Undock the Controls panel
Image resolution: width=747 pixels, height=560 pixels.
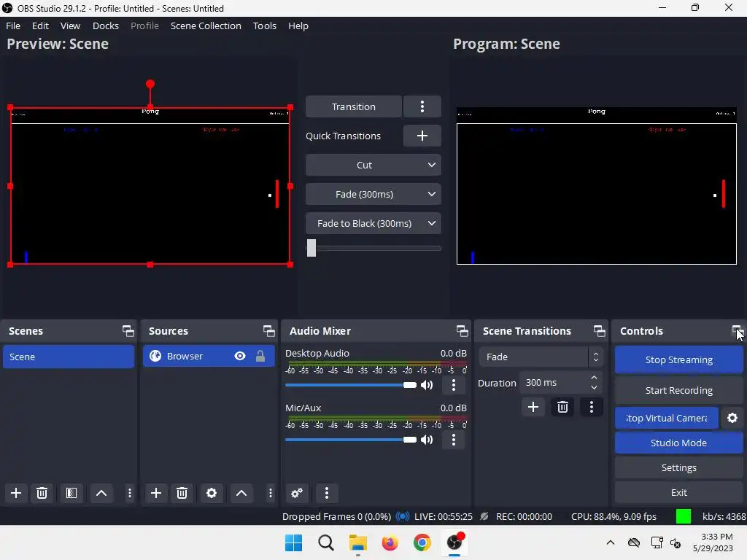pyautogui.click(x=737, y=331)
